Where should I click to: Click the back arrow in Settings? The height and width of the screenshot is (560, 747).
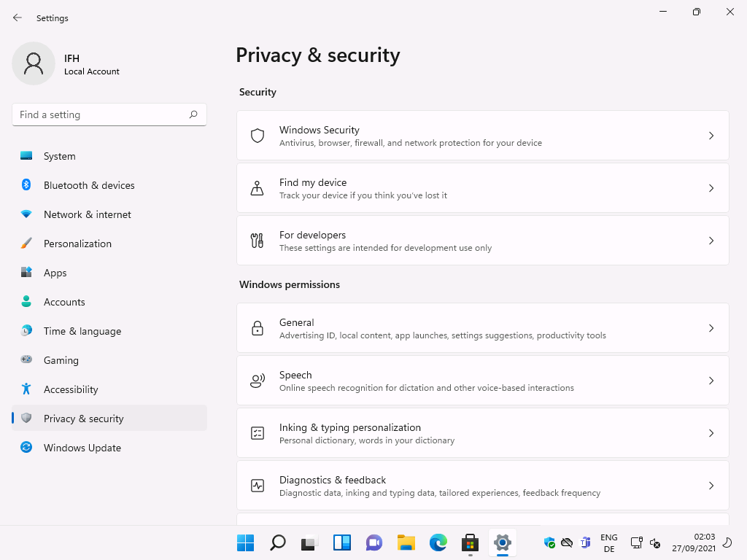18,17
